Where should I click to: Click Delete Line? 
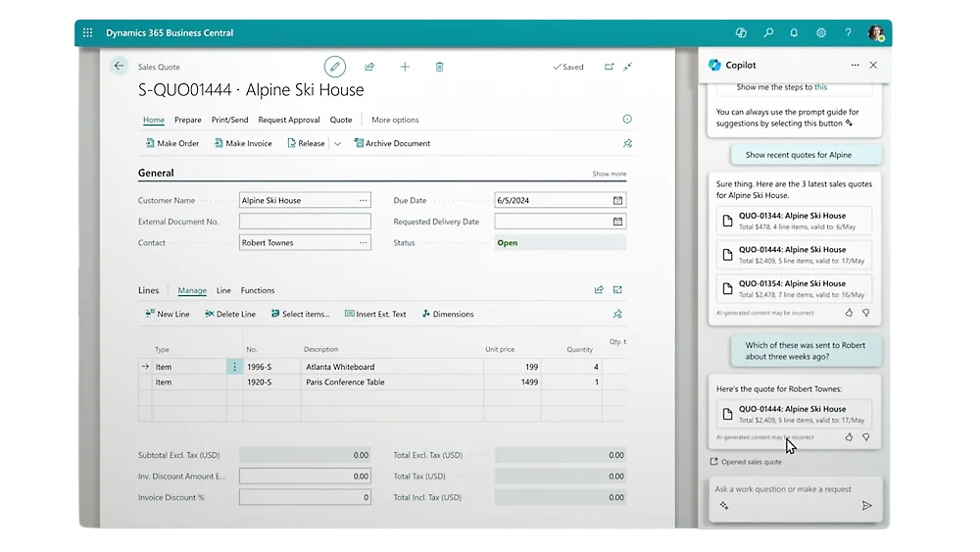tap(230, 314)
